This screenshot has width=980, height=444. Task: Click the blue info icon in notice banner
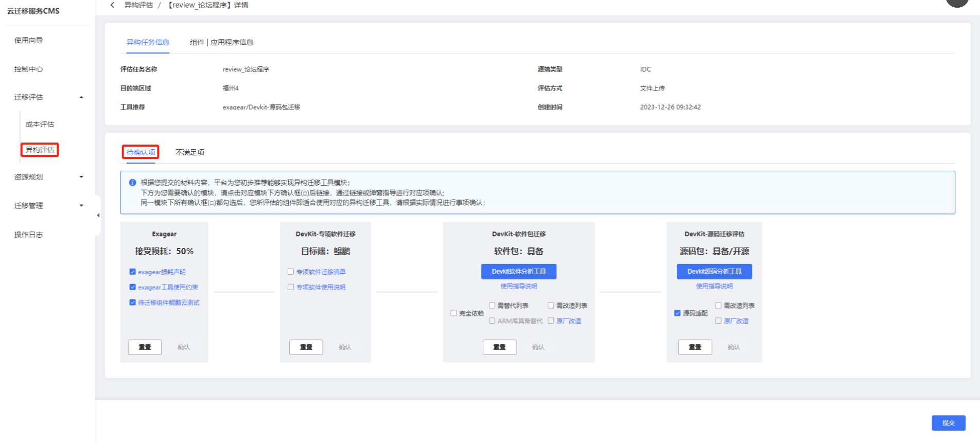132,183
